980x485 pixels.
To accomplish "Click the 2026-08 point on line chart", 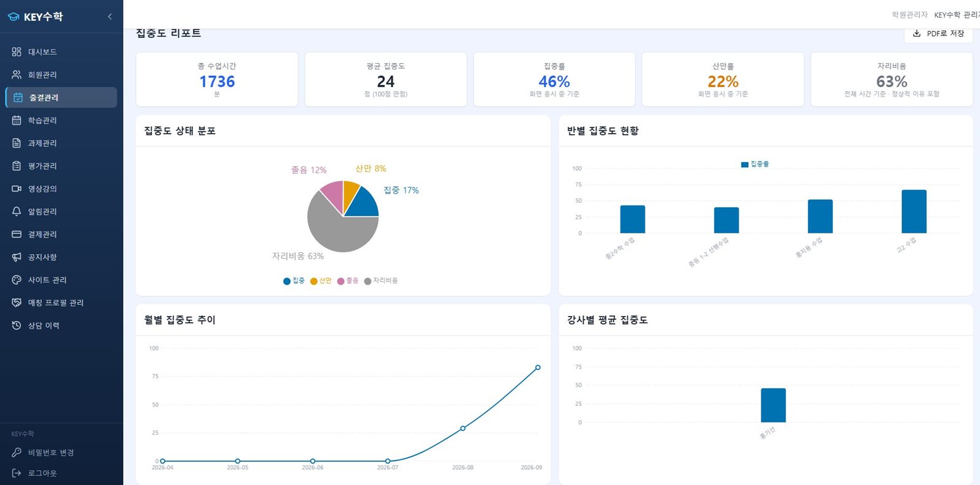I will click(x=462, y=428).
